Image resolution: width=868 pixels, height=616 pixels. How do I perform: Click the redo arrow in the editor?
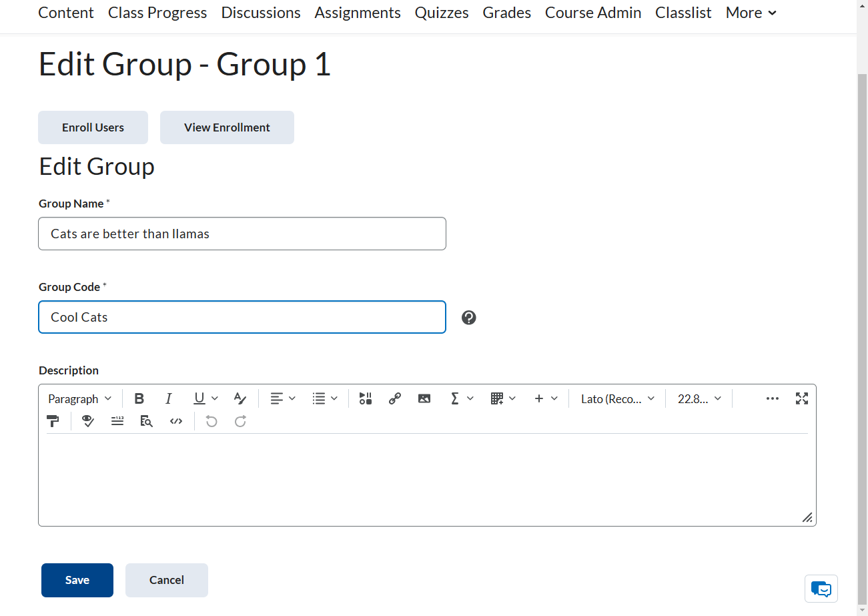(x=241, y=421)
